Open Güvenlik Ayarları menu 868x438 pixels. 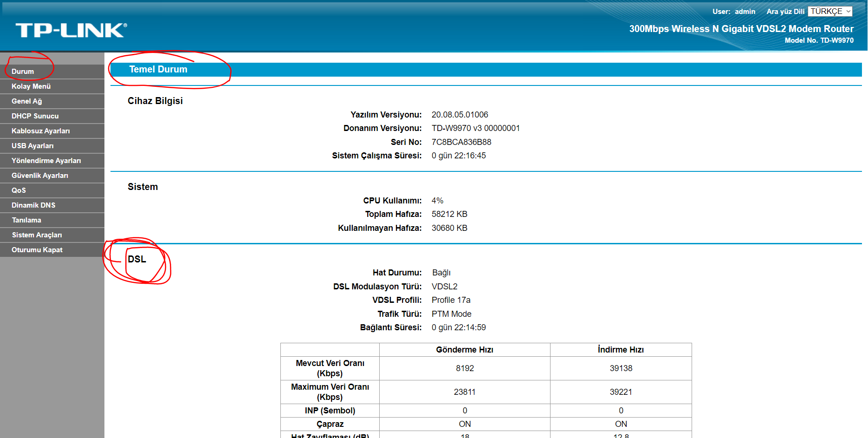point(52,176)
